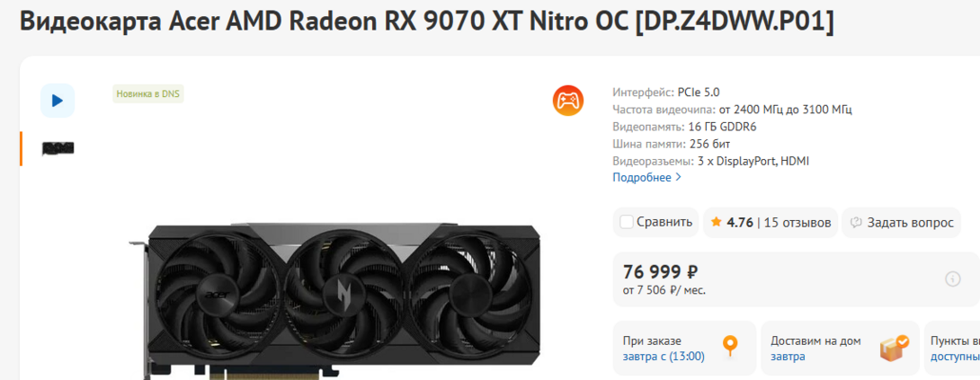The width and height of the screenshot is (980, 380).
Task: Click home delivery завтра link
Action: 788,357
